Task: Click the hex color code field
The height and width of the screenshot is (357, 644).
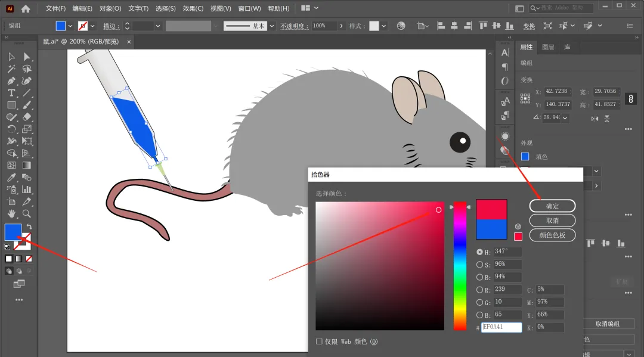Action: [501, 327]
